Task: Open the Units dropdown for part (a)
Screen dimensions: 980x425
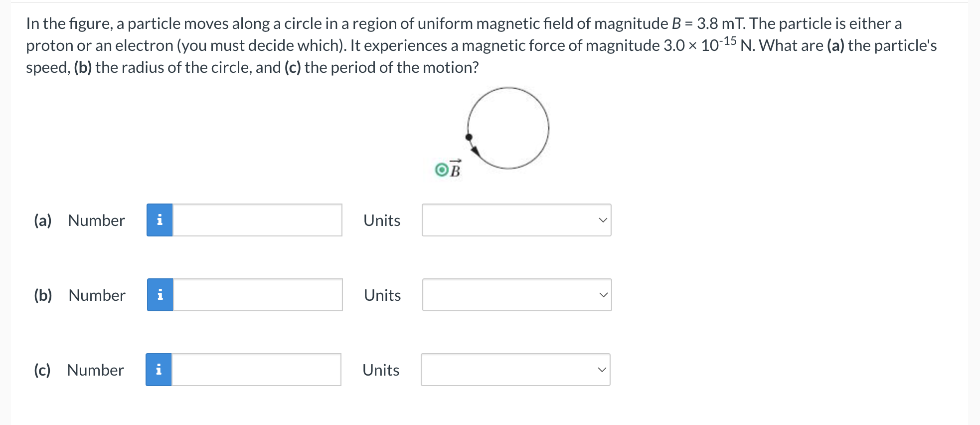Action: (516, 220)
